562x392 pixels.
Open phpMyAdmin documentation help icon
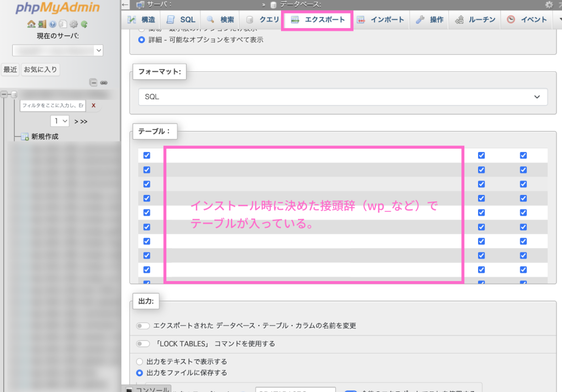pos(53,24)
